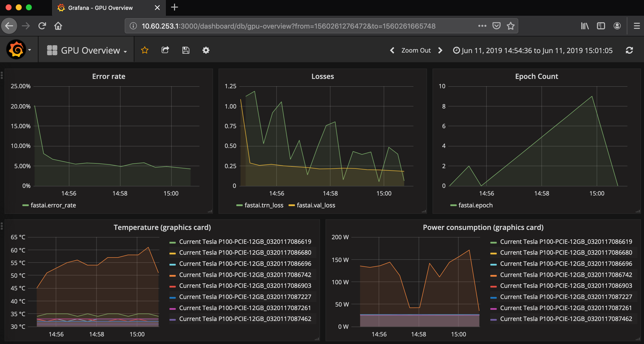Screen dimensions: 644x344
Task: Open the Error rate panel title menu
Action: coord(109,76)
